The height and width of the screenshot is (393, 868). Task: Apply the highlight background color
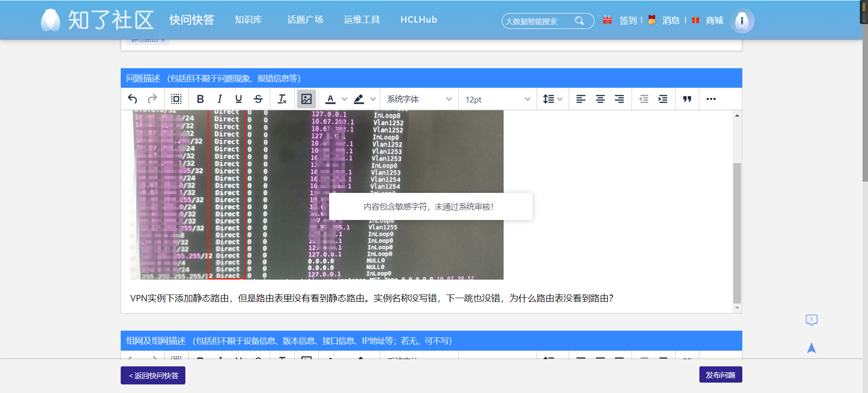[x=359, y=99]
